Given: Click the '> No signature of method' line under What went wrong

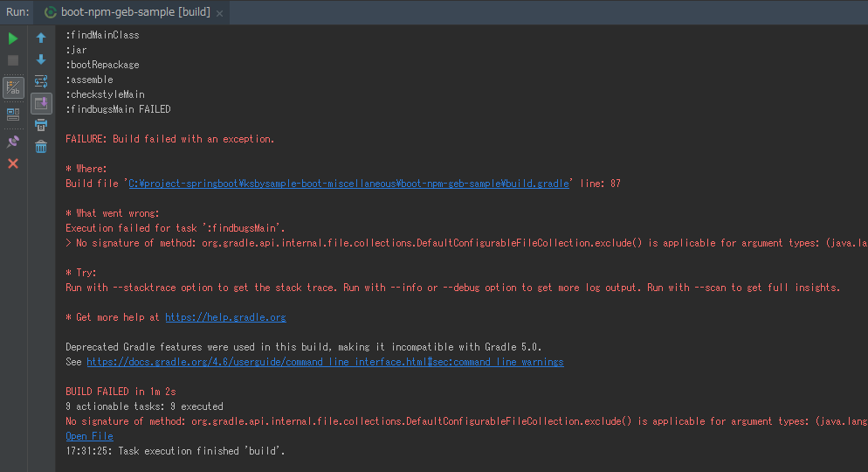Looking at the screenshot, I should coord(466,243).
